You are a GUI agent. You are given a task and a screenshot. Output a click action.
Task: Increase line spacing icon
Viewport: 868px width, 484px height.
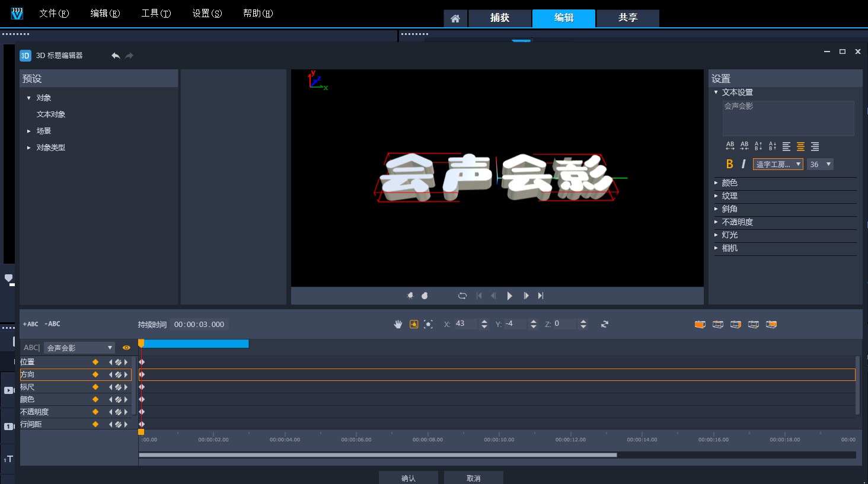[758, 146]
